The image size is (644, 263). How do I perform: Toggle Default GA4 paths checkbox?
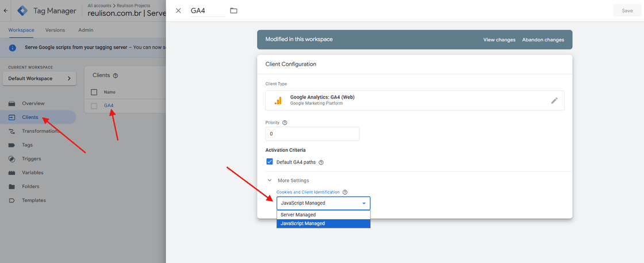(x=270, y=162)
